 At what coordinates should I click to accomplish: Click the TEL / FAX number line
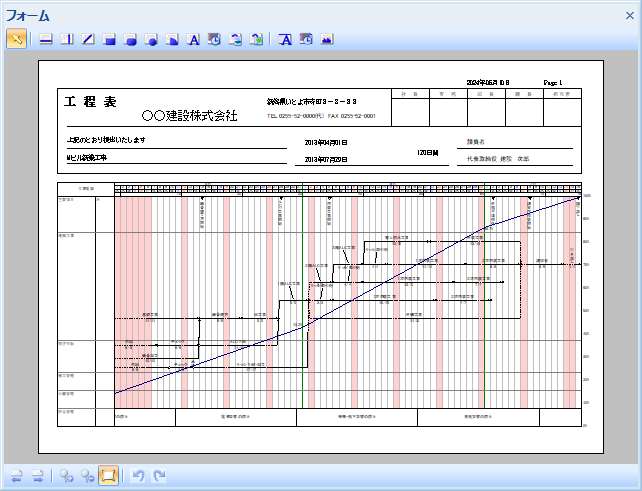[x=321, y=116]
